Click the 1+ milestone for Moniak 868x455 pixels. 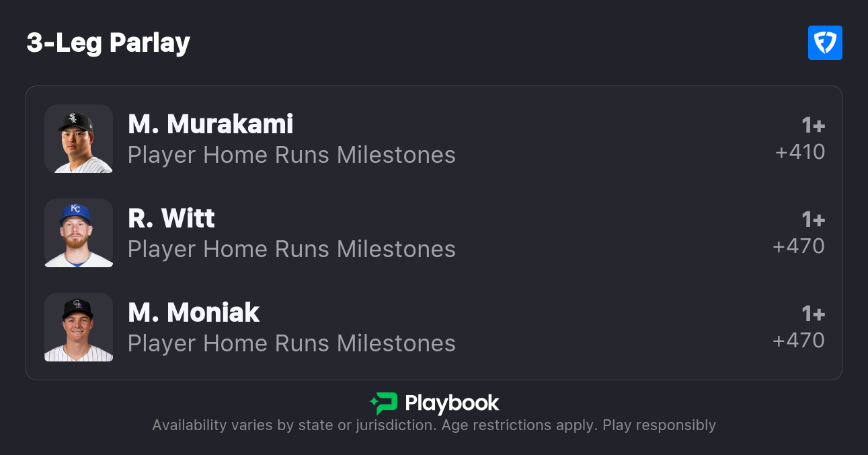(813, 314)
